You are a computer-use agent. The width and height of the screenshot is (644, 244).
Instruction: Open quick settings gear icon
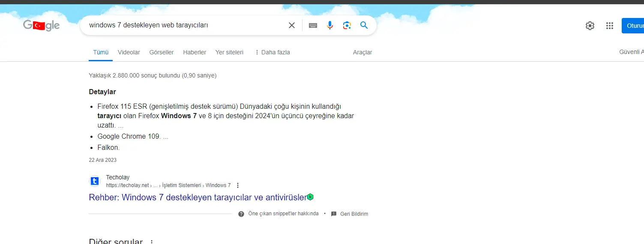[590, 26]
